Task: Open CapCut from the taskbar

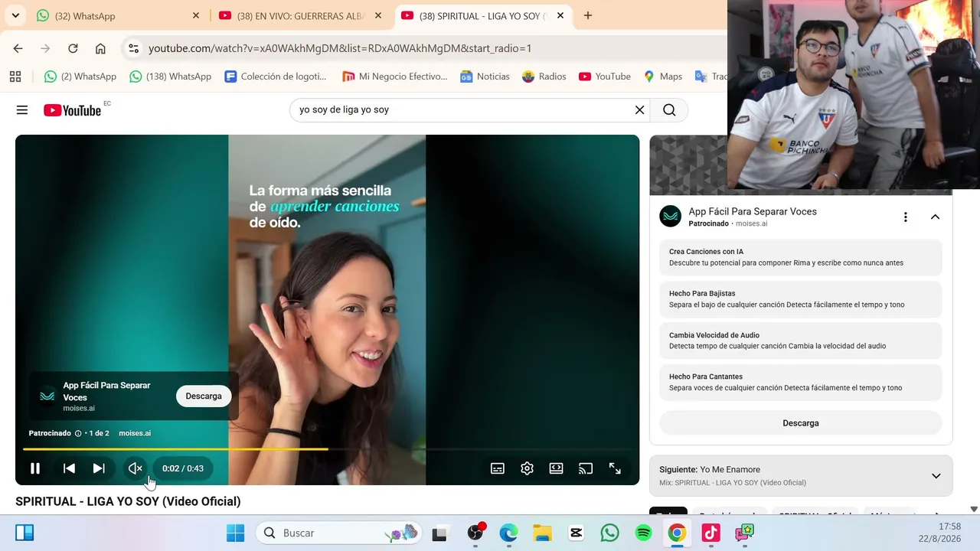Action: (576, 533)
